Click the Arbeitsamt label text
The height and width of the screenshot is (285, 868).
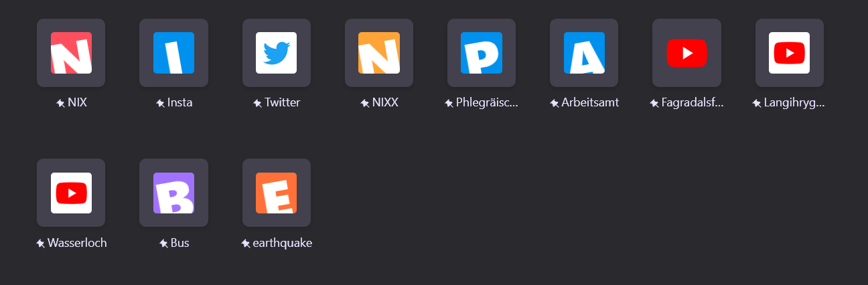click(x=590, y=103)
